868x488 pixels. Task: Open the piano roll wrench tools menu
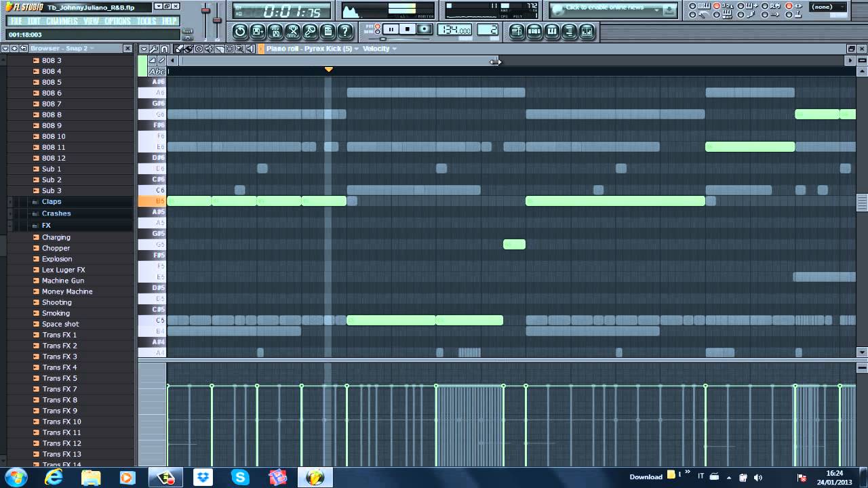[x=154, y=49]
